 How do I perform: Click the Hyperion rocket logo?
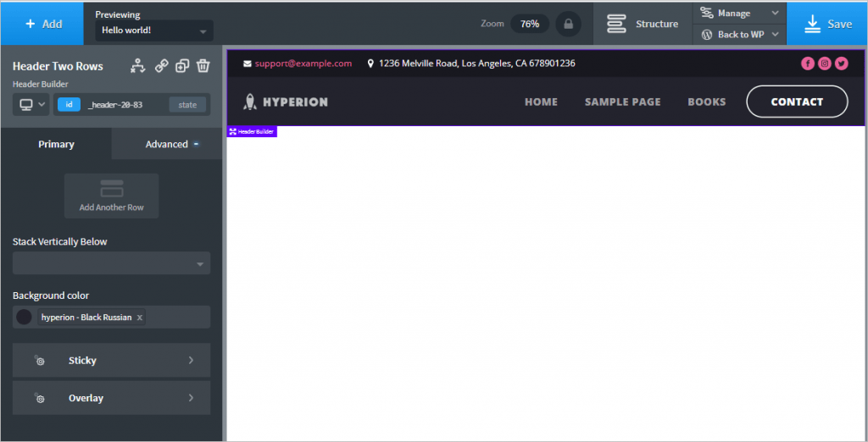tap(249, 102)
